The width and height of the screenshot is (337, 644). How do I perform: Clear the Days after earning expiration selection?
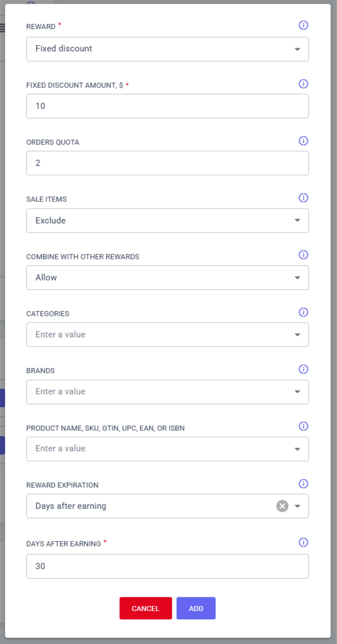(282, 506)
